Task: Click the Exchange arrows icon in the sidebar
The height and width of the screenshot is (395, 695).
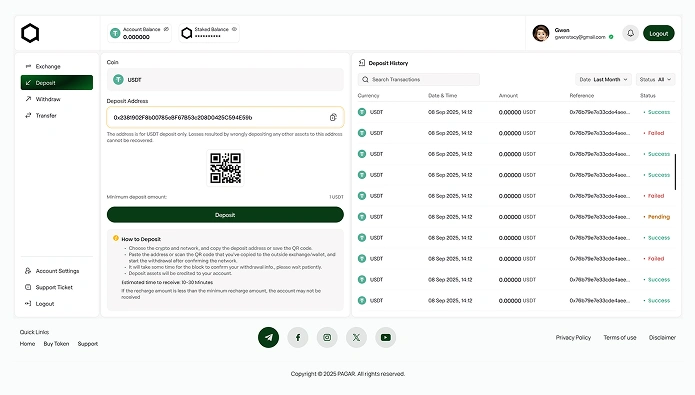Action: pyautogui.click(x=28, y=66)
